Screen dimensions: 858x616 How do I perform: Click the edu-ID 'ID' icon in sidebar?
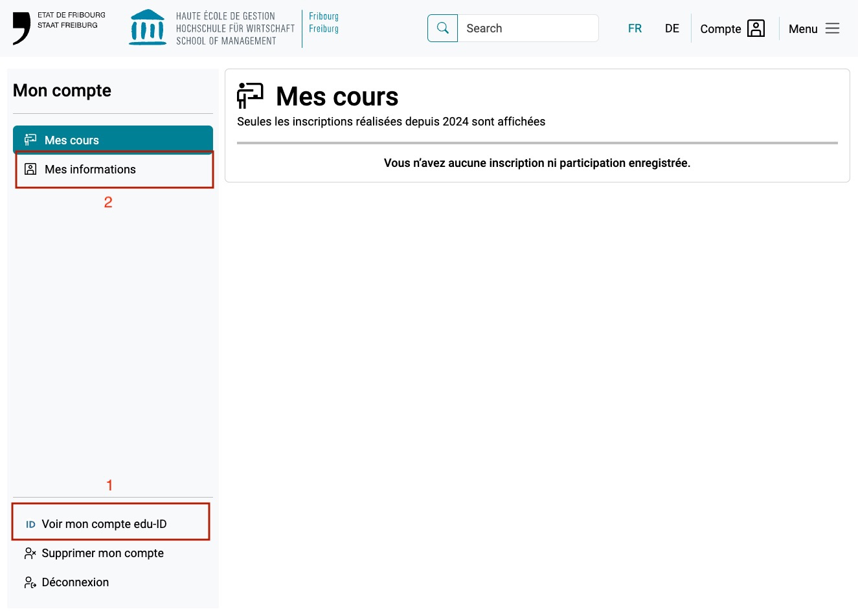click(30, 525)
